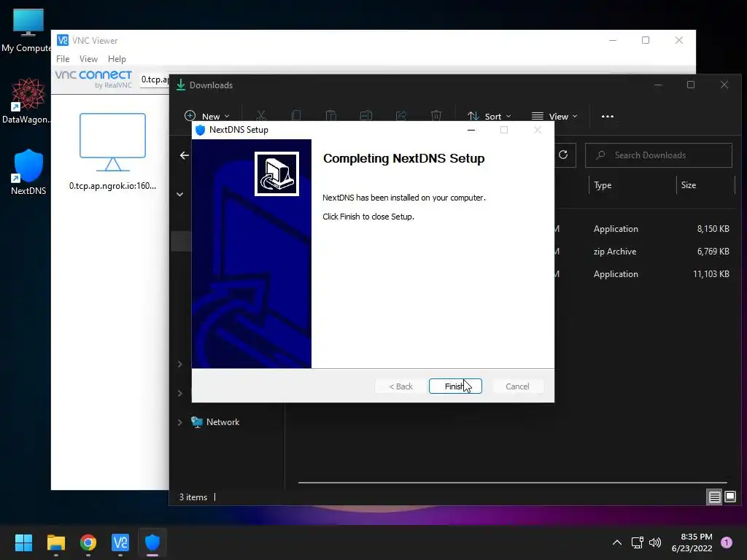
Task: Click Finish in NextDNS Setup
Action: (x=455, y=386)
